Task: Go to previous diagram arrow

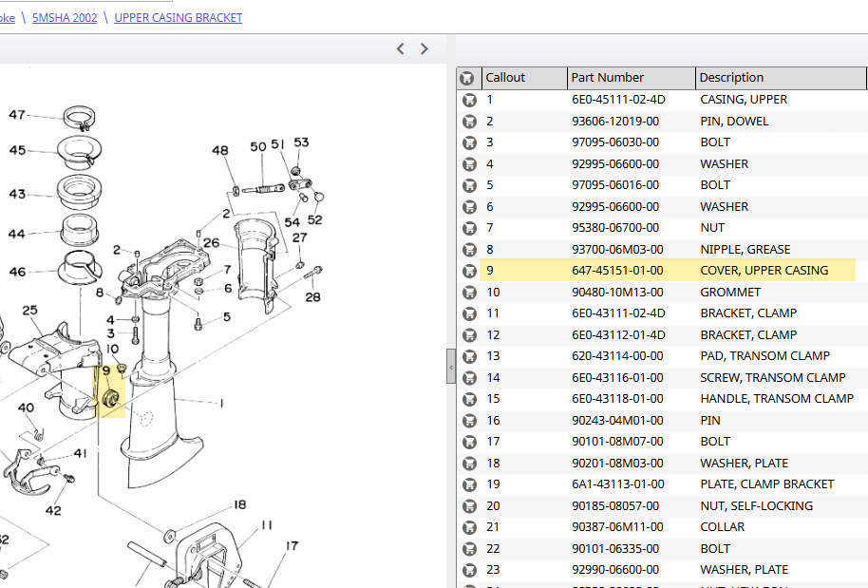Action: [x=400, y=49]
